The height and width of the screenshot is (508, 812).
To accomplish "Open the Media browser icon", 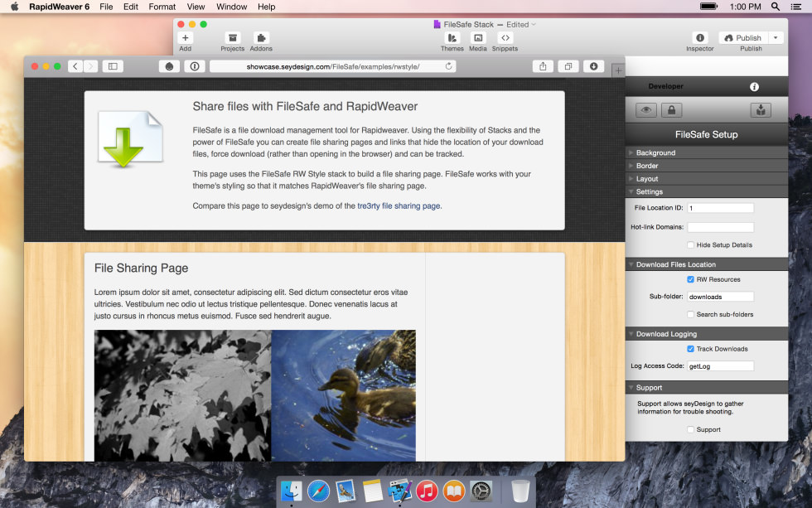I will (478, 38).
